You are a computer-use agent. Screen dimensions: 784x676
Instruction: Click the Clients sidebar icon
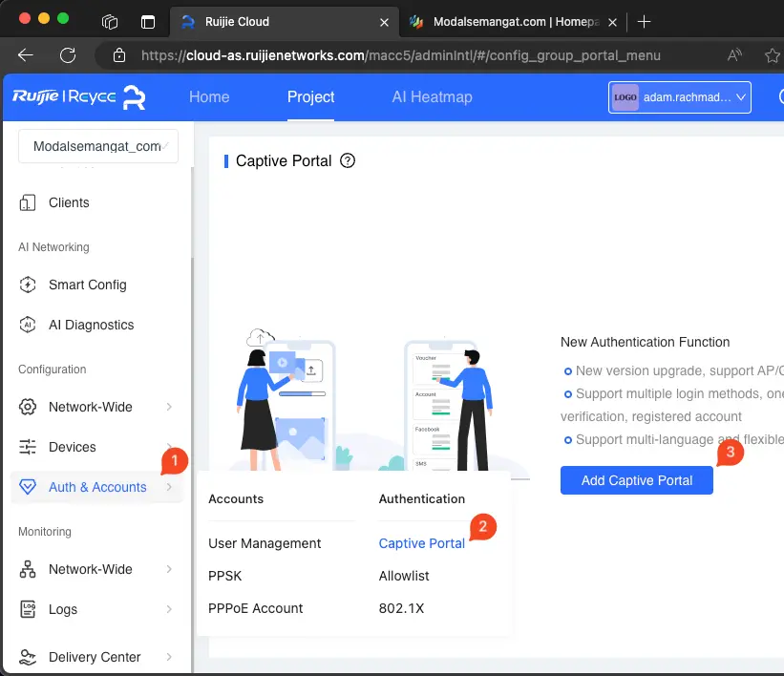coord(28,202)
